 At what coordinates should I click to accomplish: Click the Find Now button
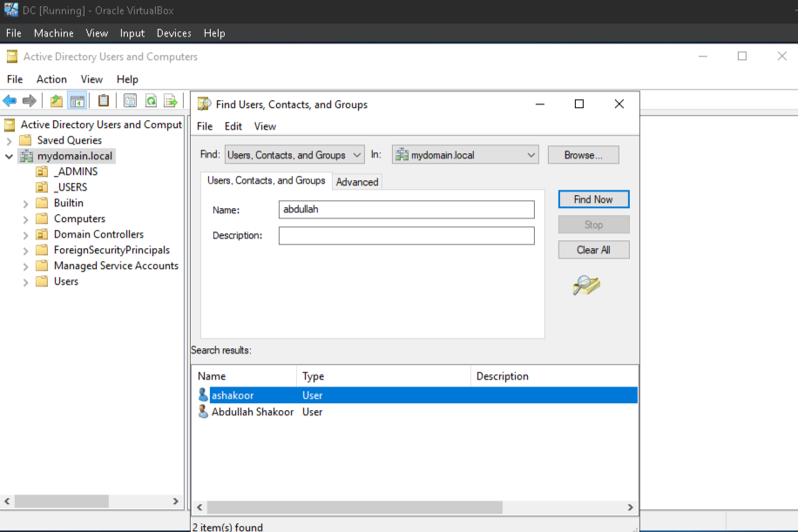coord(593,199)
